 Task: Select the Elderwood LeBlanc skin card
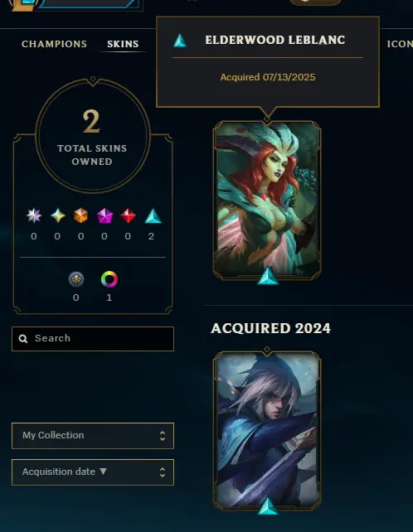pyautogui.click(x=267, y=201)
